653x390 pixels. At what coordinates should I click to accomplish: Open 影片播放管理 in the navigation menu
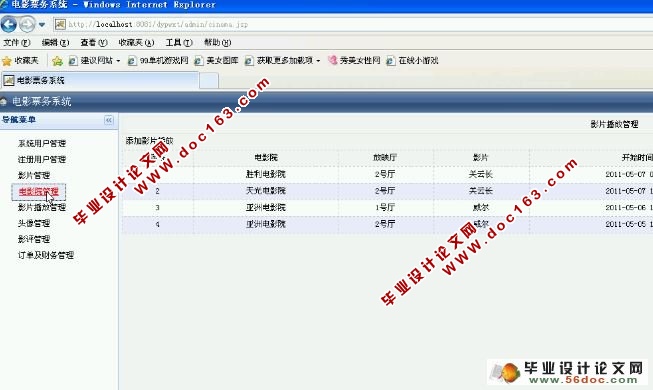click(42, 207)
